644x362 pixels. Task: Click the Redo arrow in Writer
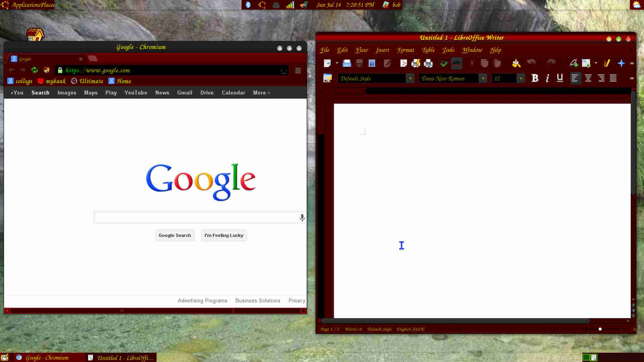coord(551,62)
